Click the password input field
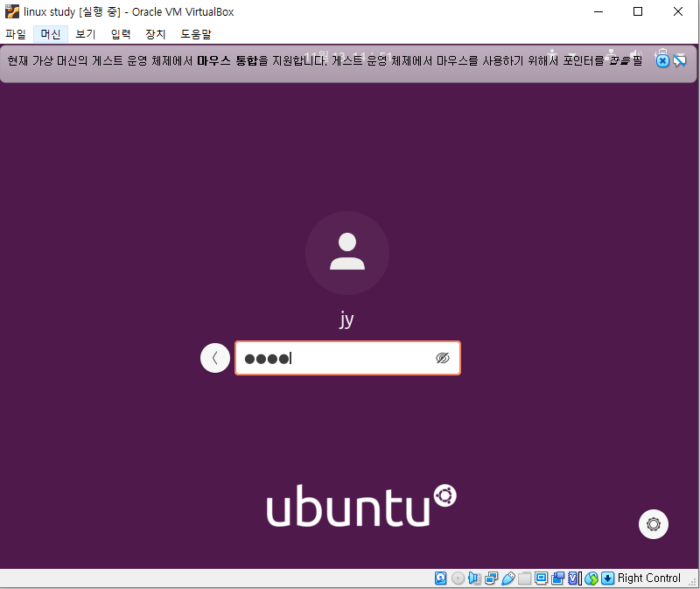700x589 pixels. point(347,358)
